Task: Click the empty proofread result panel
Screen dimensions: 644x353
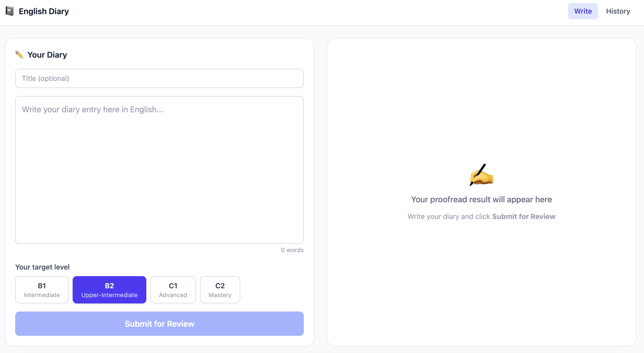Action: [x=481, y=101]
